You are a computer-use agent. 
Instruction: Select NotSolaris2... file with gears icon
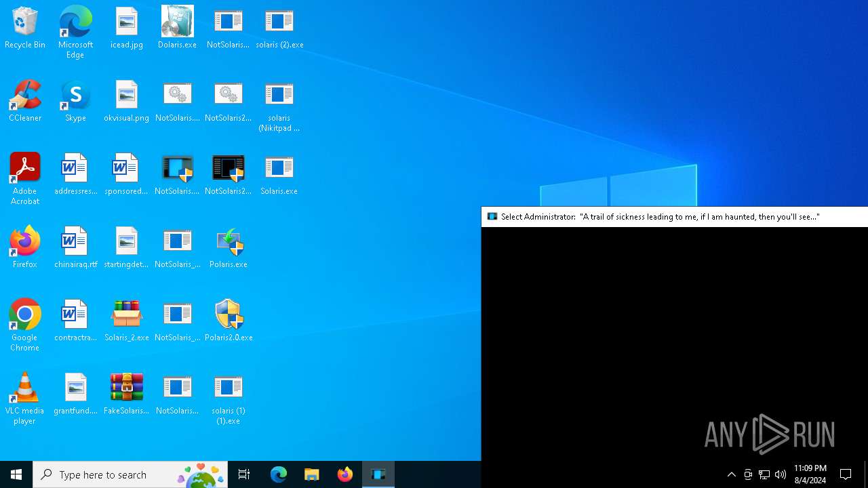coord(228,101)
